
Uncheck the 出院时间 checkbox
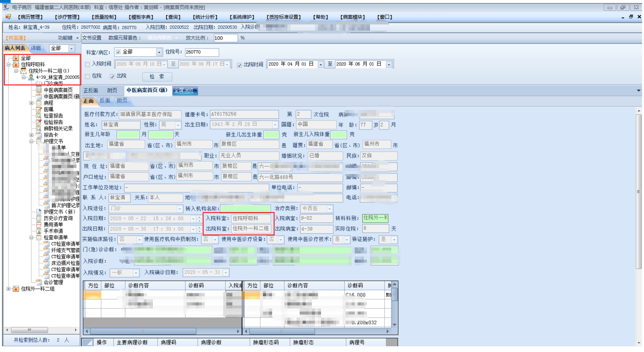coord(239,65)
